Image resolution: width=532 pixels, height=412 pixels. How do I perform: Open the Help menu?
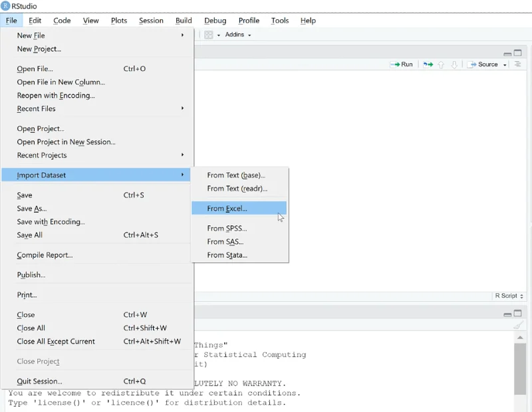click(308, 21)
